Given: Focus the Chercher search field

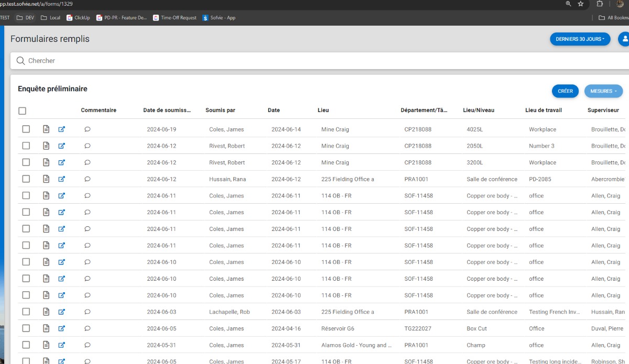Looking at the screenshot, I should coord(320,61).
